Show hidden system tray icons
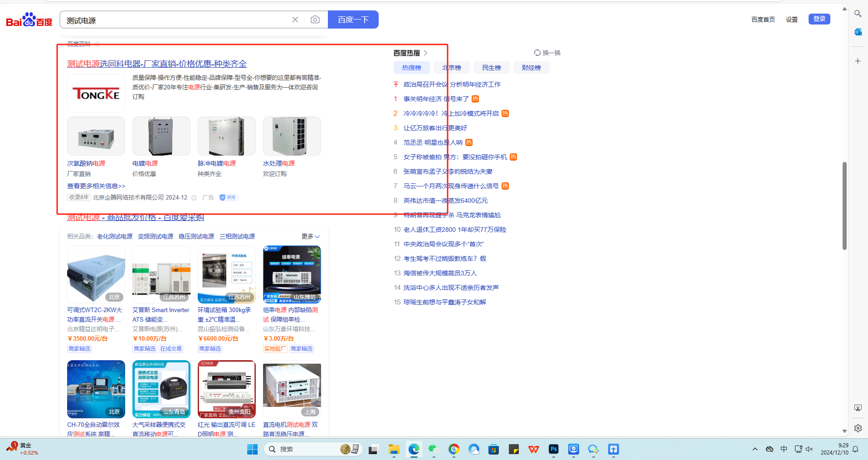Viewport: 868px width, 460px height. point(755,449)
